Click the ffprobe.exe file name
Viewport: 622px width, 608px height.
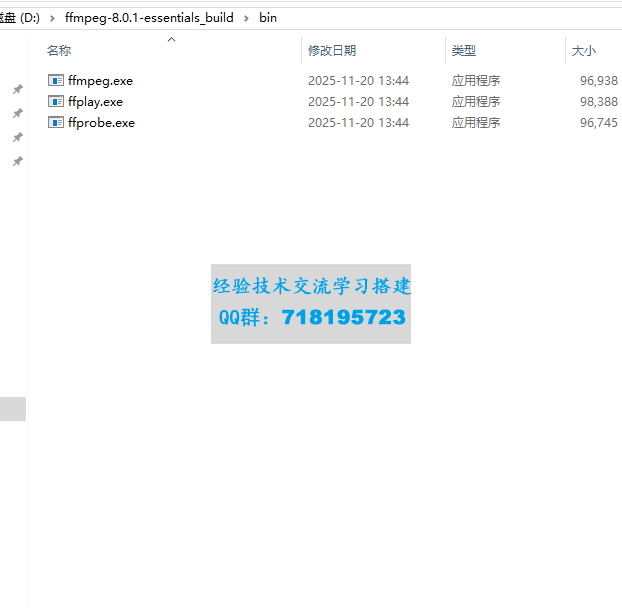101,123
